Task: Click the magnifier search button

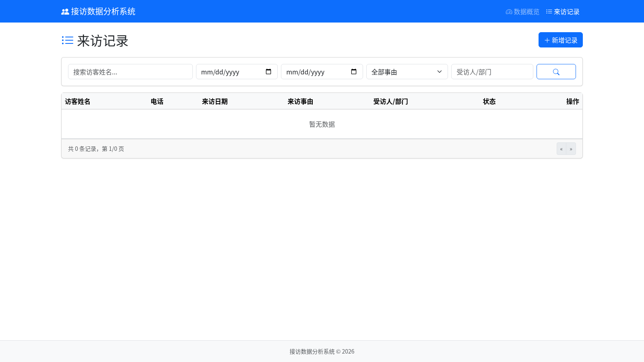Action: tap(556, 72)
